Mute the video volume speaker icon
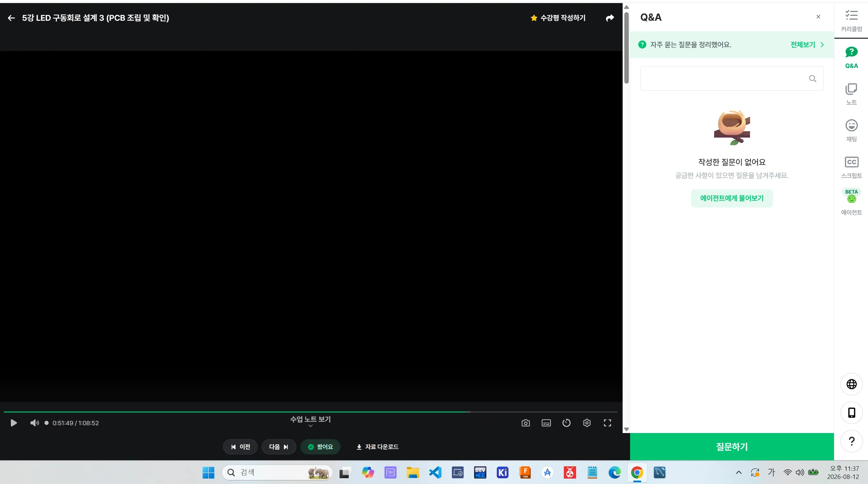The image size is (868, 484). click(x=34, y=423)
